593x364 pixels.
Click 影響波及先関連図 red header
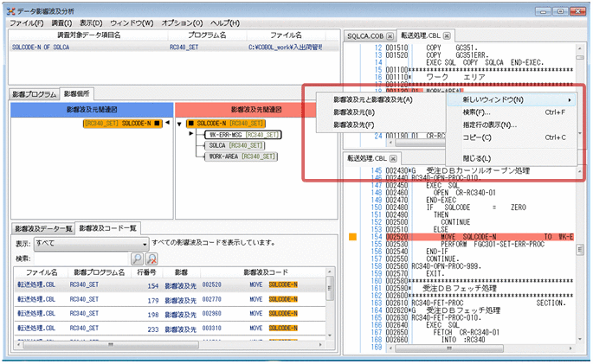coord(256,110)
